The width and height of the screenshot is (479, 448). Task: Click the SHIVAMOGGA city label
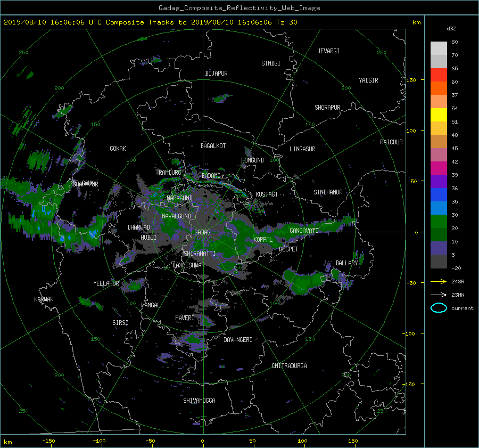[x=199, y=401]
